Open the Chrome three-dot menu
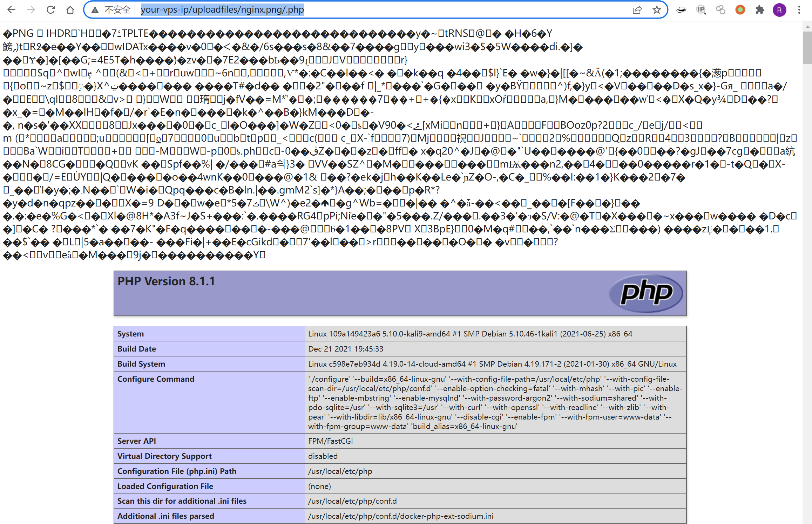Screen dimensions: 812x524 pos(799,10)
